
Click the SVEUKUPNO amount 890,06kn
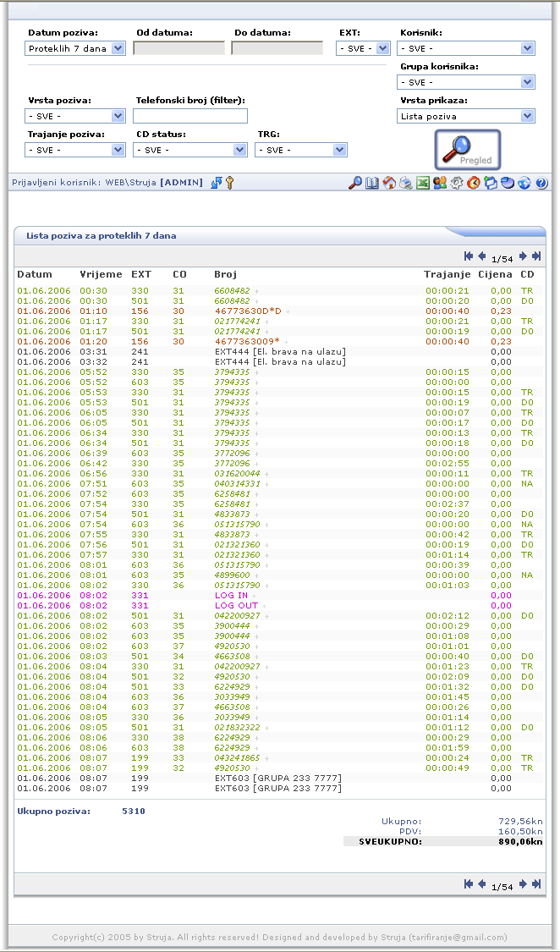click(520, 841)
